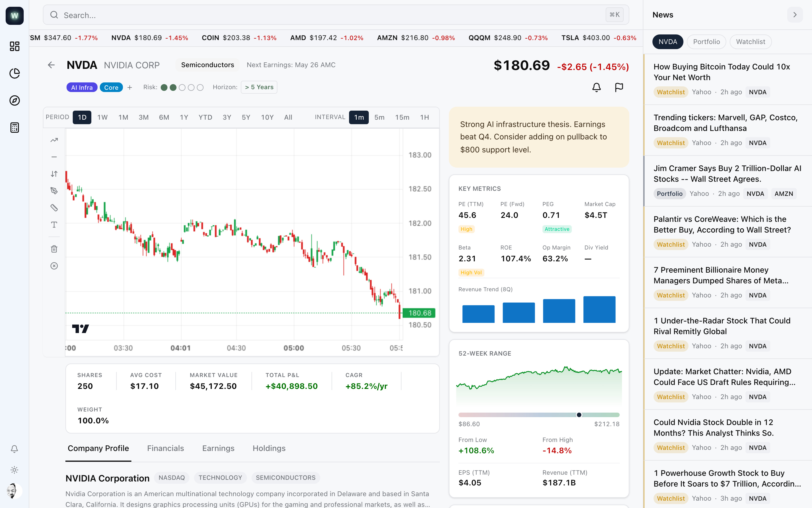Click the W app logo
Viewport: 812px width, 508px height.
coord(14,16)
